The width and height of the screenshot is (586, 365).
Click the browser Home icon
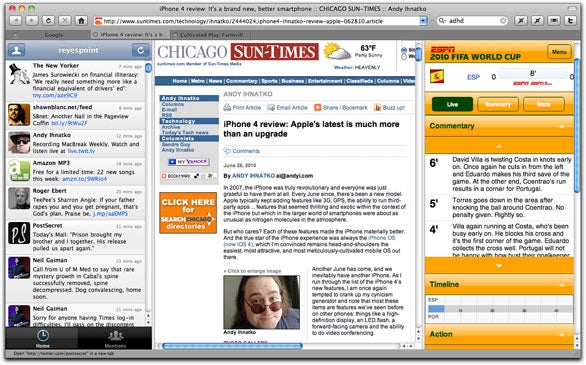81,21
